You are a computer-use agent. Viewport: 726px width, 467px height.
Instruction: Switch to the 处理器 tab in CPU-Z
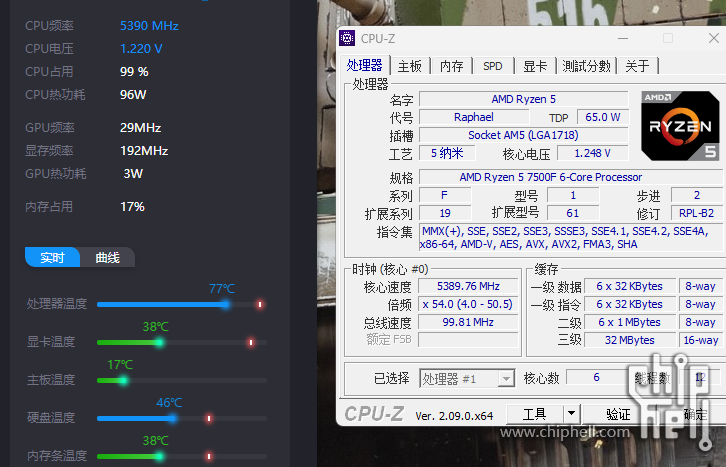click(x=364, y=66)
